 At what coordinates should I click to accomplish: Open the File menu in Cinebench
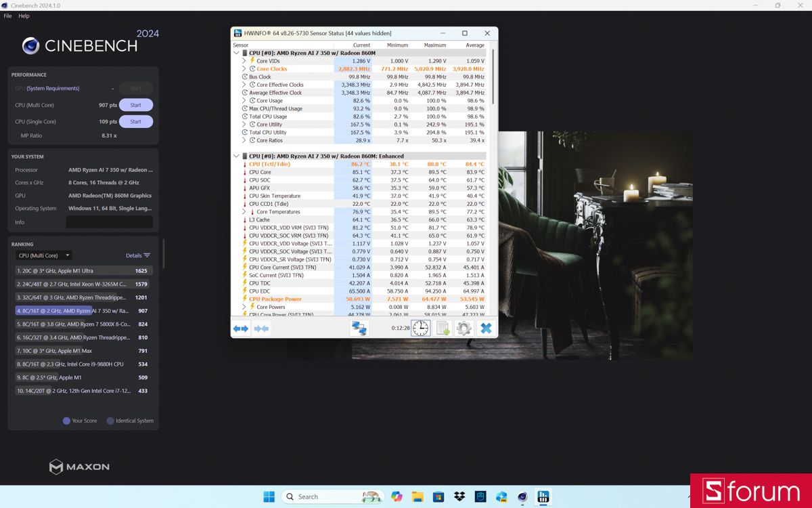7,16
